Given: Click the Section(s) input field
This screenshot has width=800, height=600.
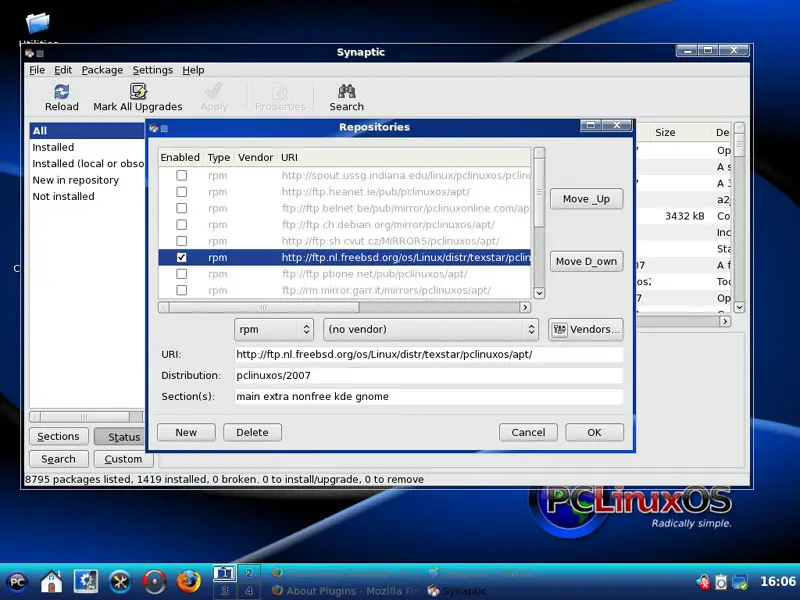Looking at the screenshot, I should (429, 396).
